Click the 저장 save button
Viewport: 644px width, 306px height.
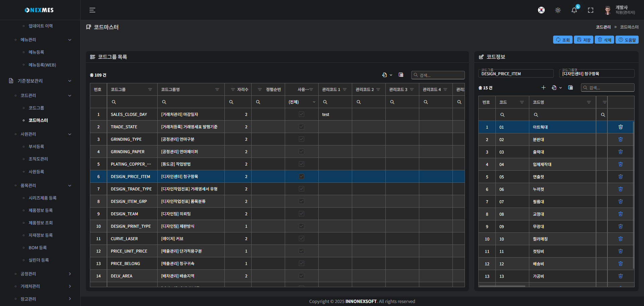coord(583,40)
